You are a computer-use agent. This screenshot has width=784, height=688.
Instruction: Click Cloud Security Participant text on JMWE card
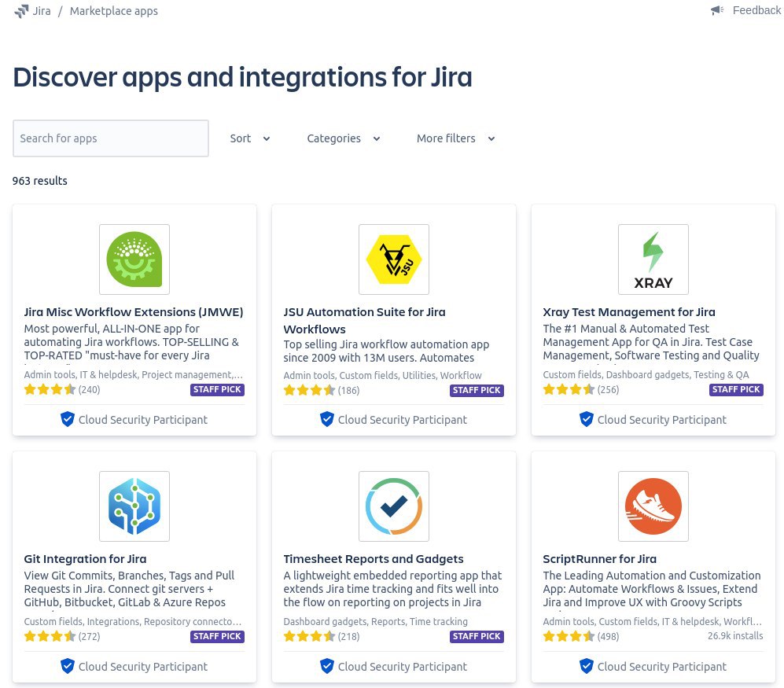pyautogui.click(x=143, y=420)
